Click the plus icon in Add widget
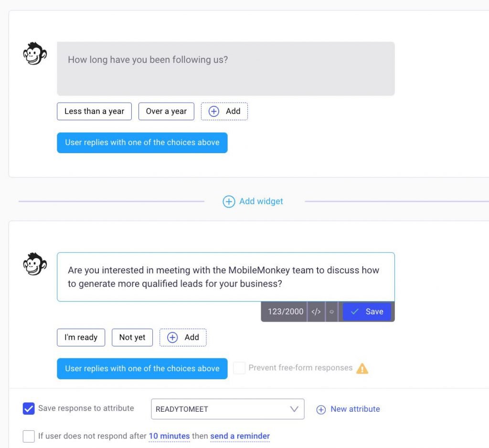This screenshot has width=489, height=448. pyautogui.click(x=229, y=201)
